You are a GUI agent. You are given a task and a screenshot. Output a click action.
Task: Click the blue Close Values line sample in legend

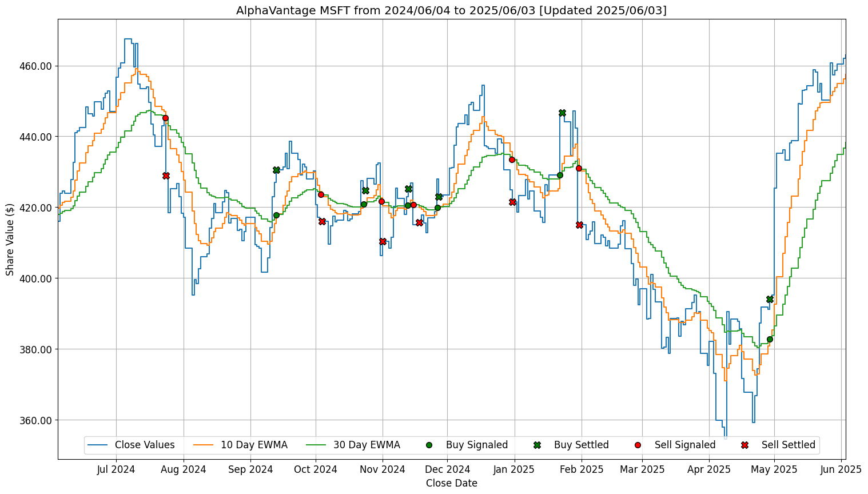[98, 445]
